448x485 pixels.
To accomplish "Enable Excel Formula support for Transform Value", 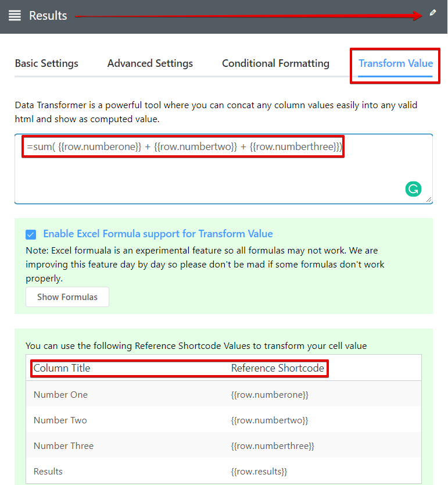I will [31, 234].
